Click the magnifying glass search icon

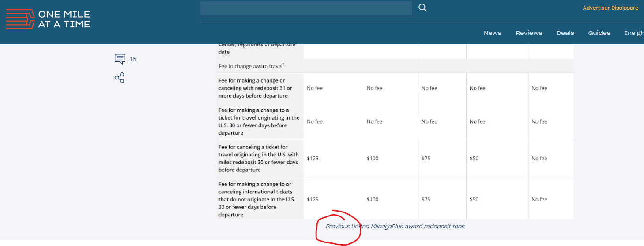[422, 8]
